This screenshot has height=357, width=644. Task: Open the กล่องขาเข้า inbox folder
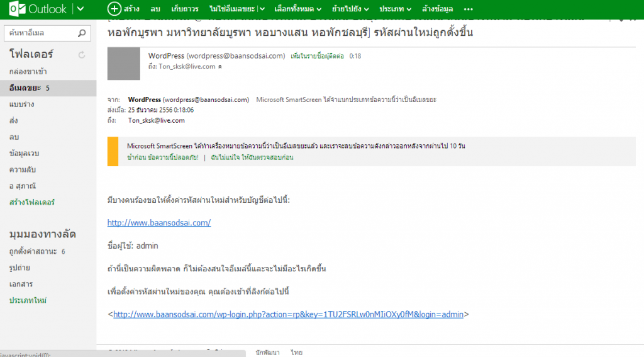28,72
